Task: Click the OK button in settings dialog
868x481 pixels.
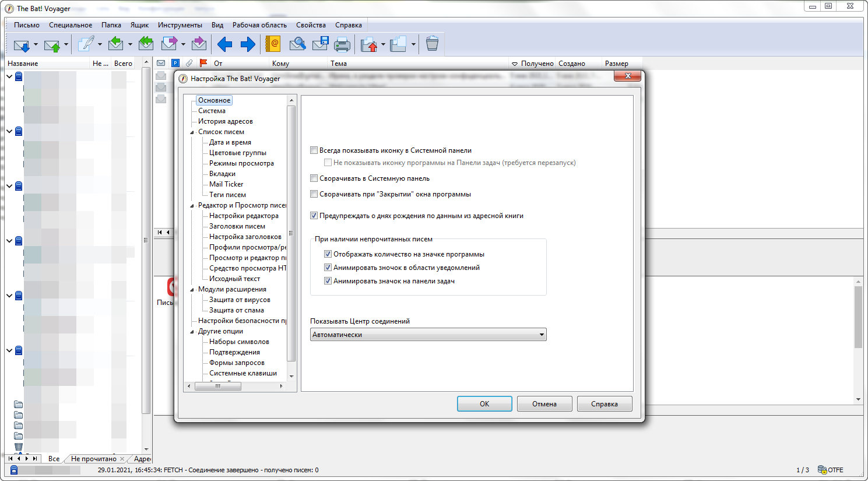Action: tap(484, 403)
